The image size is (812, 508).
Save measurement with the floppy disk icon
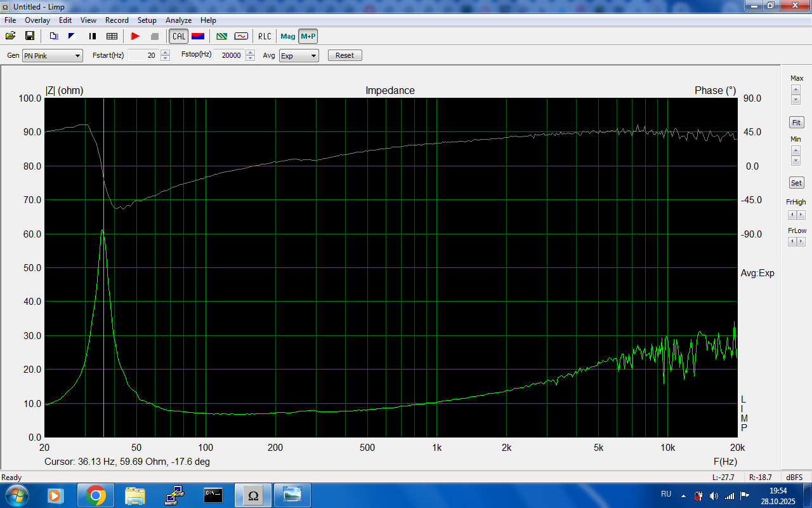tap(29, 36)
